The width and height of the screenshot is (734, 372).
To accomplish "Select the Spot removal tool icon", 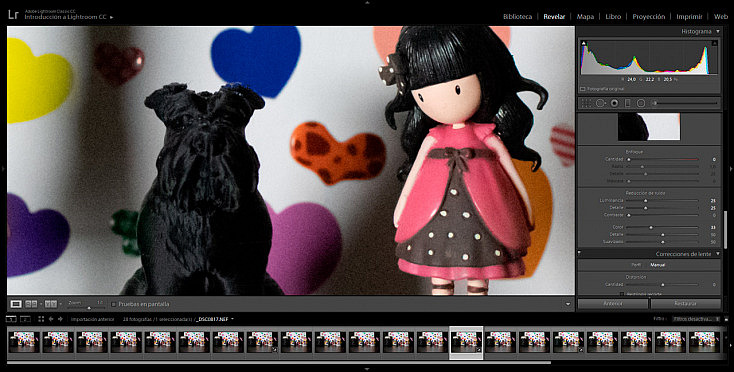I will coord(600,103).
